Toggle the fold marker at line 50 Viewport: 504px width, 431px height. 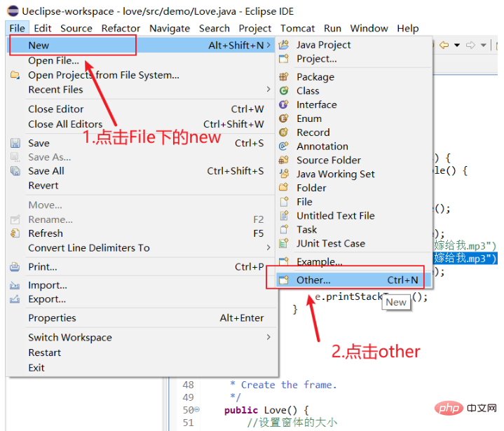197,409
